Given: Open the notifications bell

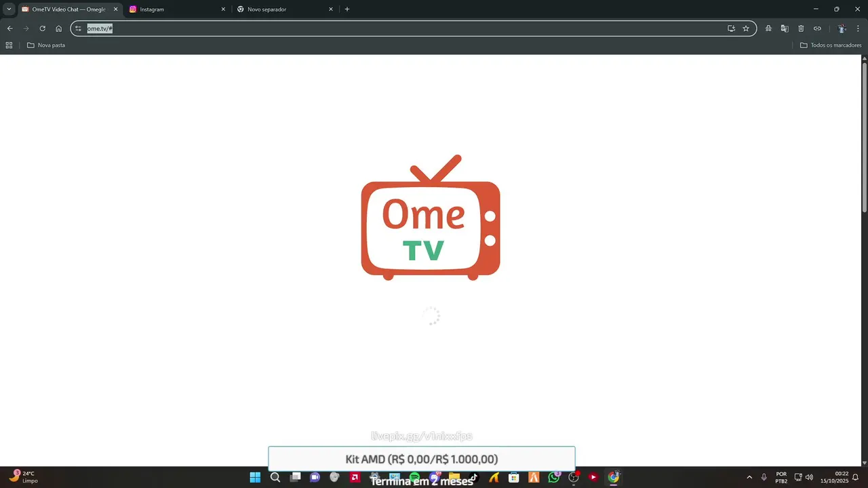Looking at the screenshot, I should [856, 477].
